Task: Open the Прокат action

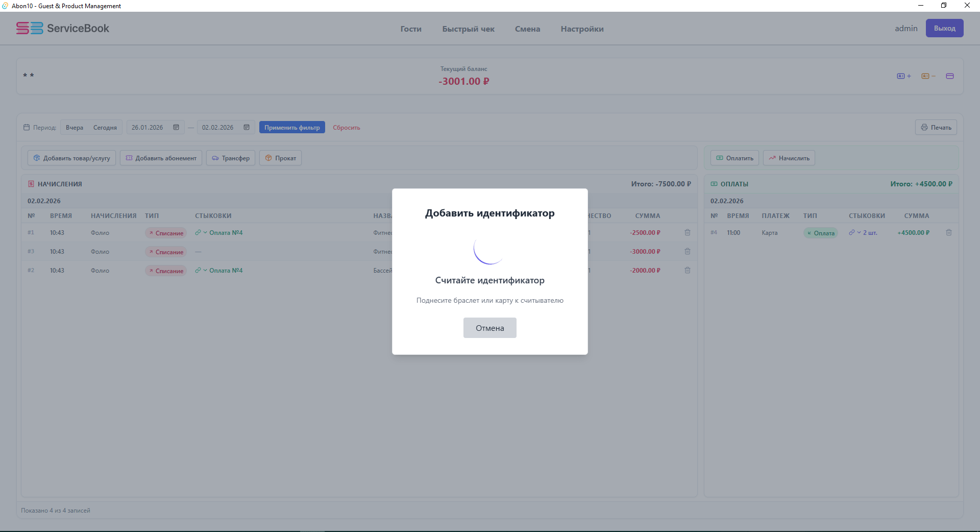Action: pyautogui.click(x=281, y=158)
